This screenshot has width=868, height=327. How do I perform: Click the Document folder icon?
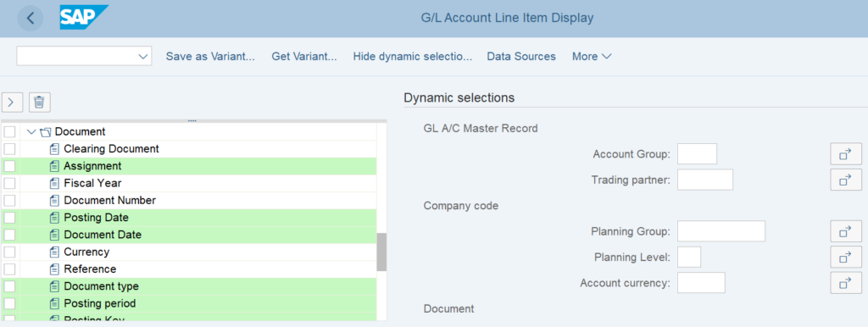pyautogui.click(x=46, y=132)
